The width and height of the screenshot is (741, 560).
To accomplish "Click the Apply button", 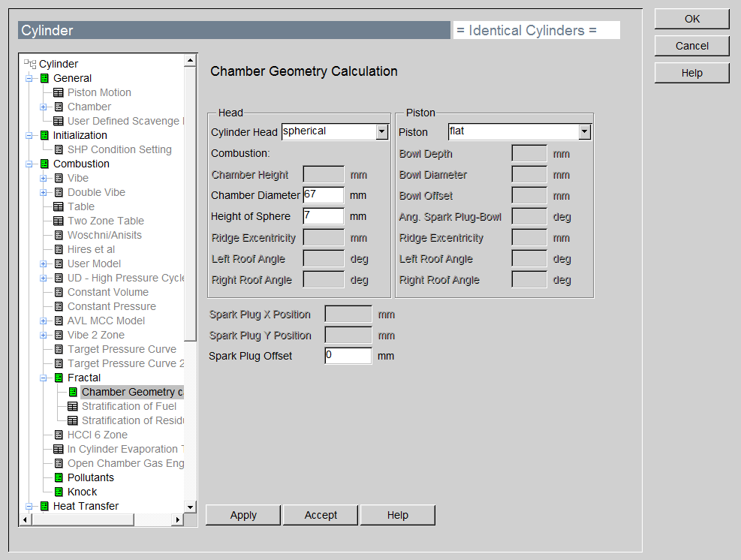I will 243,515.
